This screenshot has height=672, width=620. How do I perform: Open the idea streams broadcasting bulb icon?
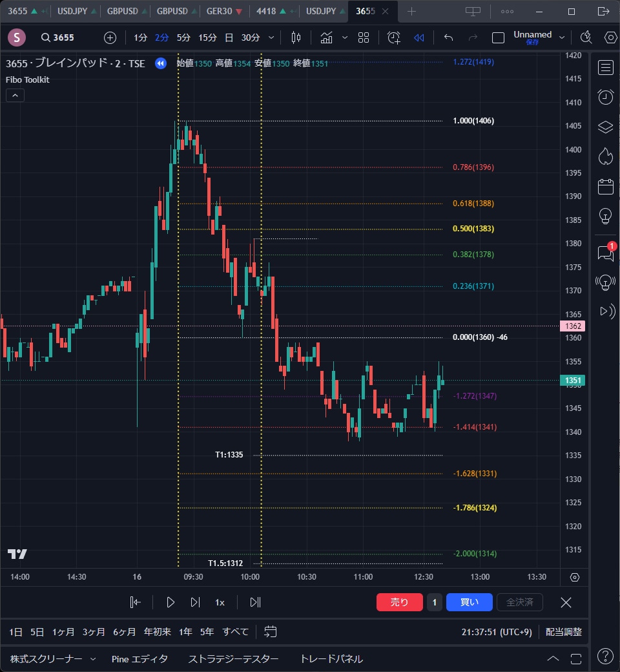605,282
